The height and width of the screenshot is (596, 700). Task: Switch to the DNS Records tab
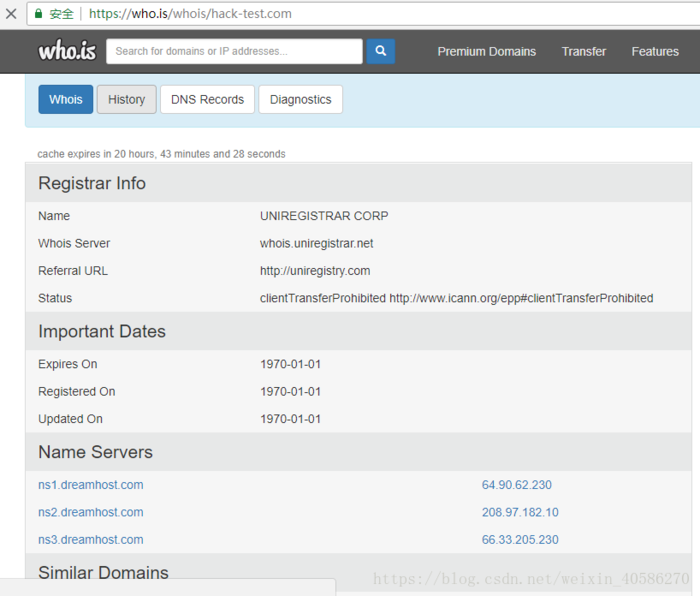click(x=208, y=100)
